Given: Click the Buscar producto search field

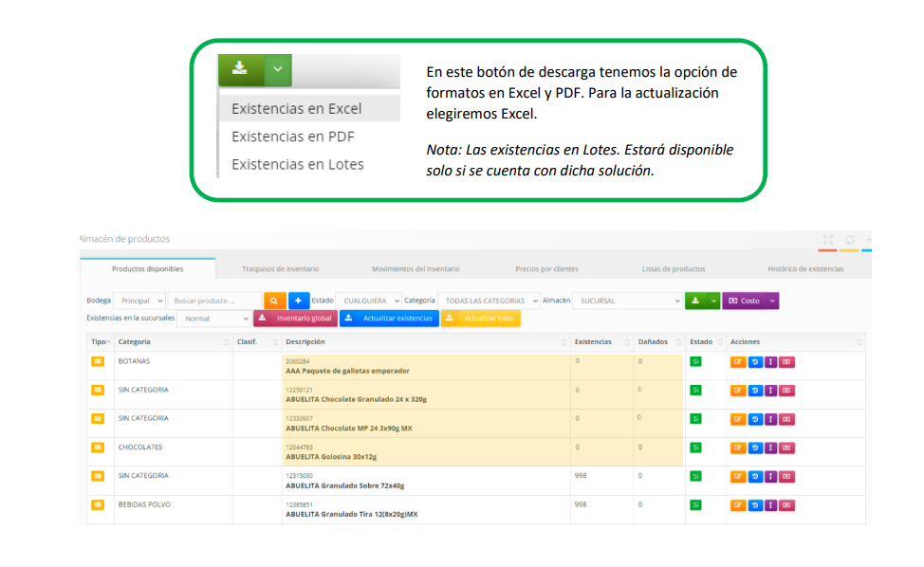Looking at the screenshot, I should [x=214, y=301].
